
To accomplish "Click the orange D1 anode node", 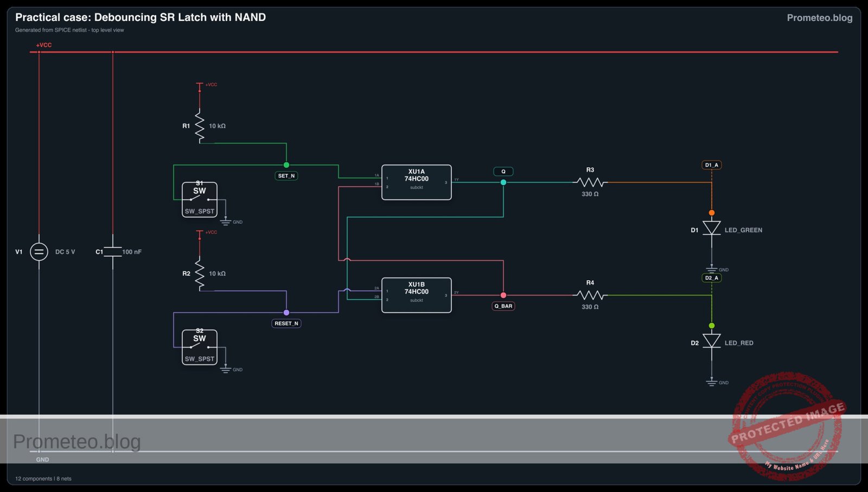I will click(x=712, y=213).
